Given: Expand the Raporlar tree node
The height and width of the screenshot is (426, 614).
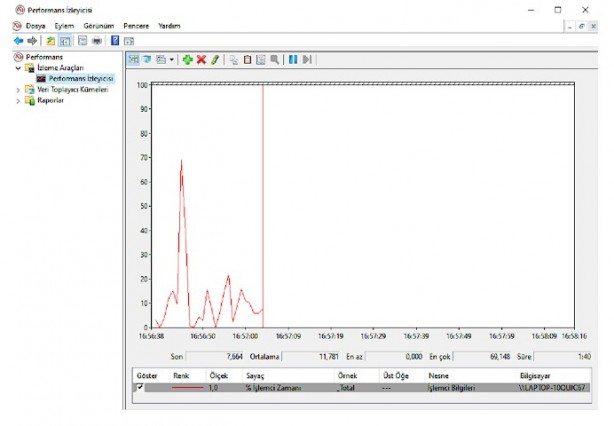Looking at the screenshot, I should click(18, 100).
